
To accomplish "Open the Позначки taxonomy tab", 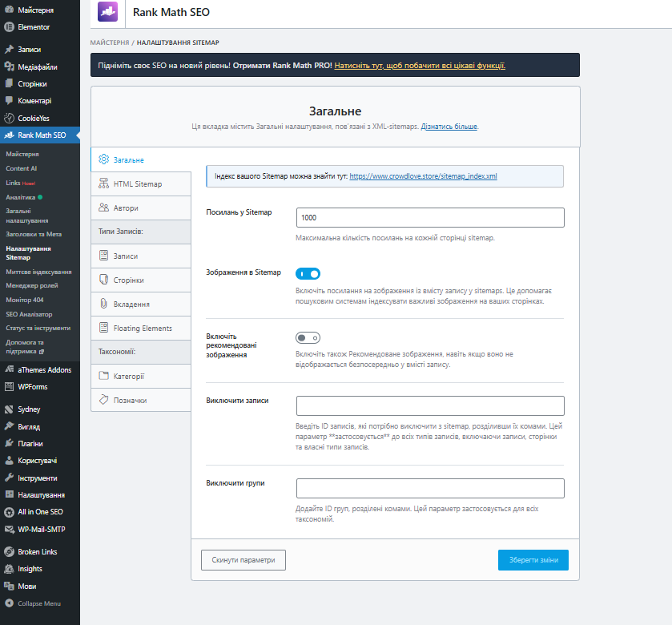I will click(141, 400).
